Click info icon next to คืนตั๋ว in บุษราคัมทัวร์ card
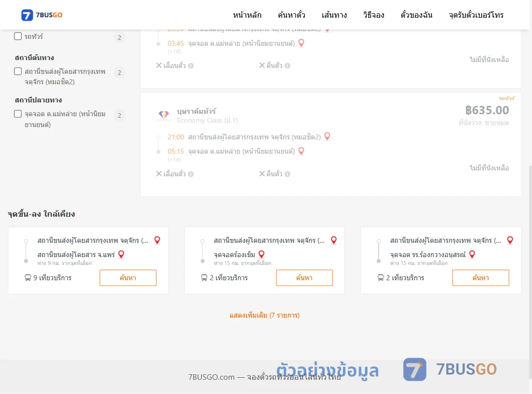 287,174
